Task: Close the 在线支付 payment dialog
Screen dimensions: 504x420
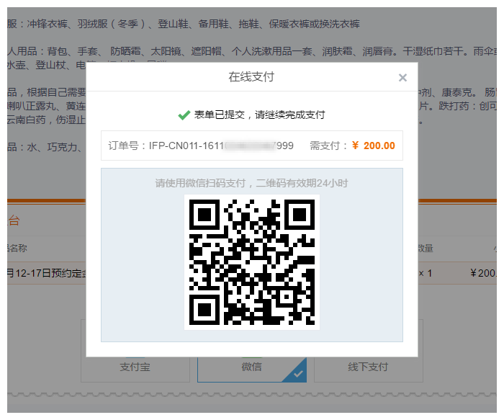Action: 402,78
